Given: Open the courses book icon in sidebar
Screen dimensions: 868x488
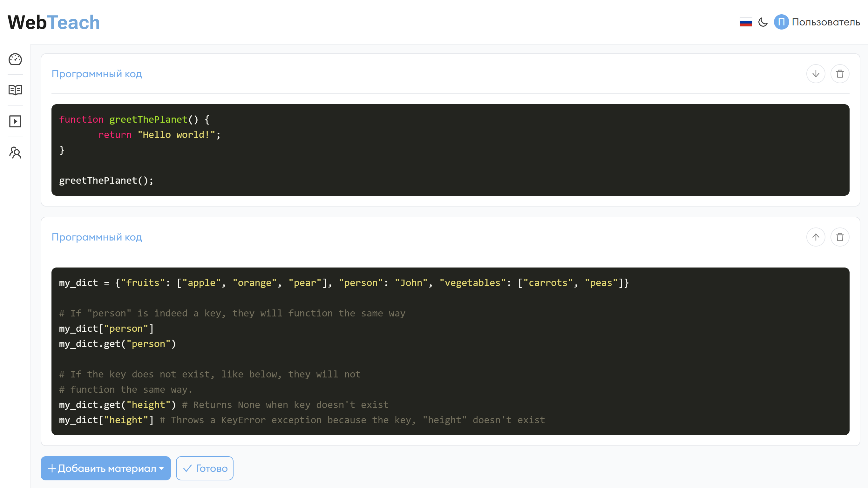Looking at the screenshot, I should coord(15,90).
